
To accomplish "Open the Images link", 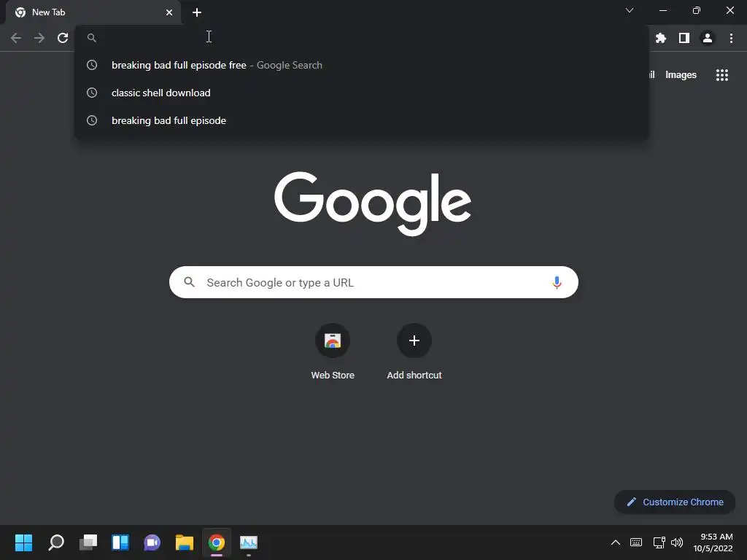I will (681, 75).
